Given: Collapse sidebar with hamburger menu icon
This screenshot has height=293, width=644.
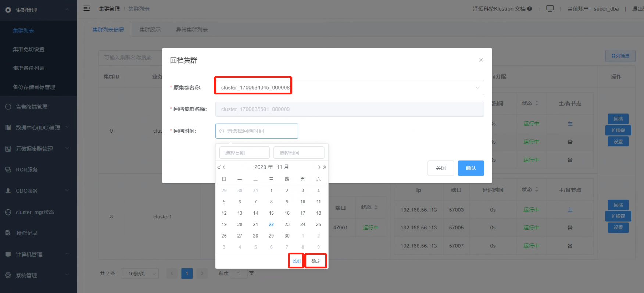Looking at the screenshot, I should [x=87, y=8].
